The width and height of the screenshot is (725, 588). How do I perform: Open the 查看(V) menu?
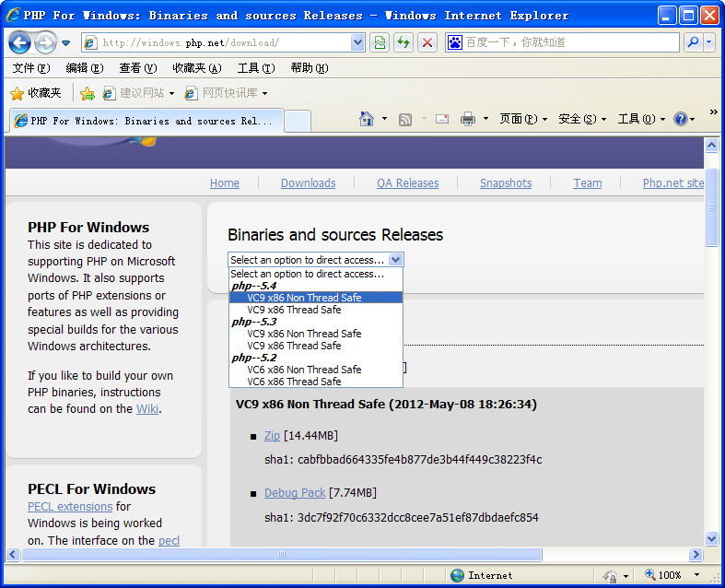pyautogui.click(x=138, y=68)
